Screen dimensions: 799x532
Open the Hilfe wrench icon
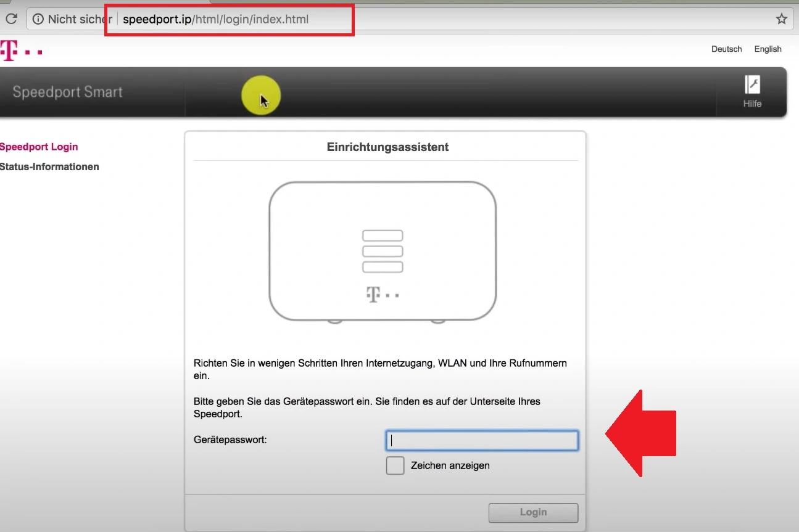click(752, 85)
